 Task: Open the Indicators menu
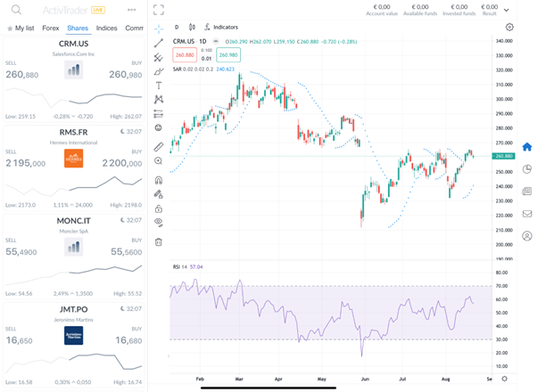[221, 28]
